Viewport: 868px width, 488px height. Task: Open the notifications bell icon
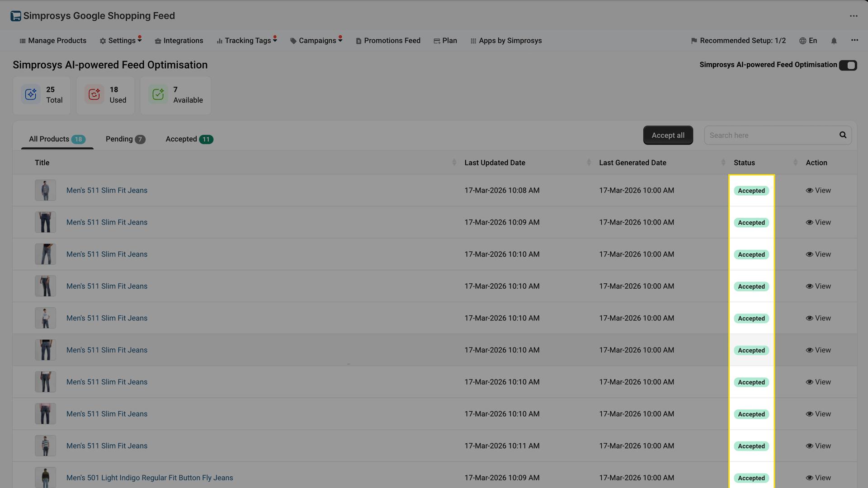click(x=834, y=41)
